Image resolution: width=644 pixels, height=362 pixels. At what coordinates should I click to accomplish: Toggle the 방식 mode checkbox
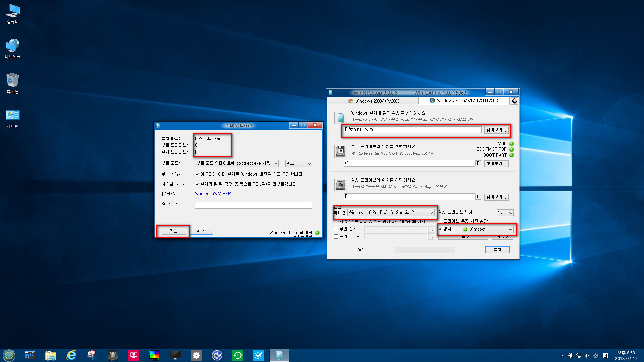(440, 229)
